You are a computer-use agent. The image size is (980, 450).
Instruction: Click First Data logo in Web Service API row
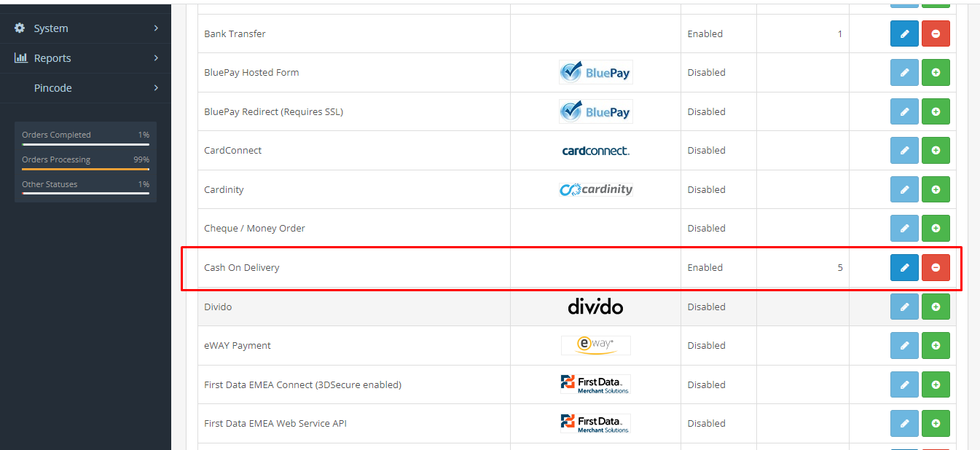tap(595, 423)
